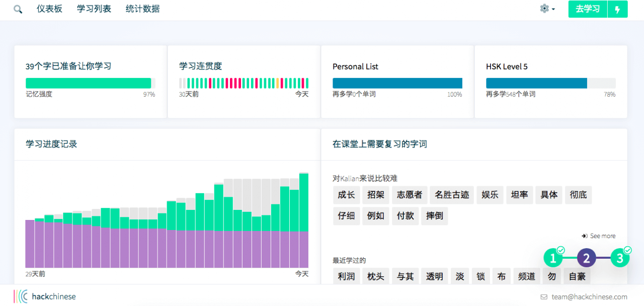This screenshot has width=644, height=306.
Task: Email team@hackchinese.com via the footer link
Action: (x=589, y=297)
